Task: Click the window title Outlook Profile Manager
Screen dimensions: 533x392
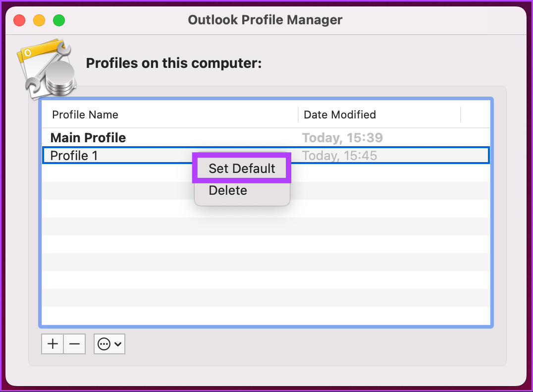Action: pyautogui.click(x=265, y=20)
